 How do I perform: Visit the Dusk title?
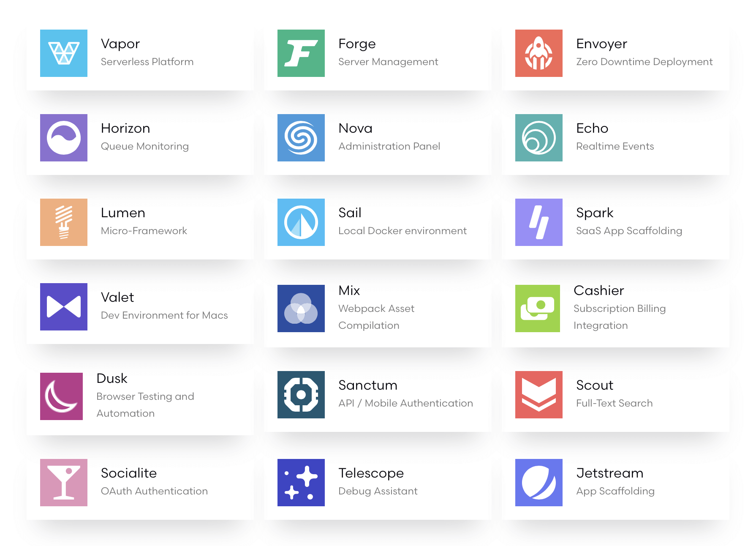tap(112, 379)
